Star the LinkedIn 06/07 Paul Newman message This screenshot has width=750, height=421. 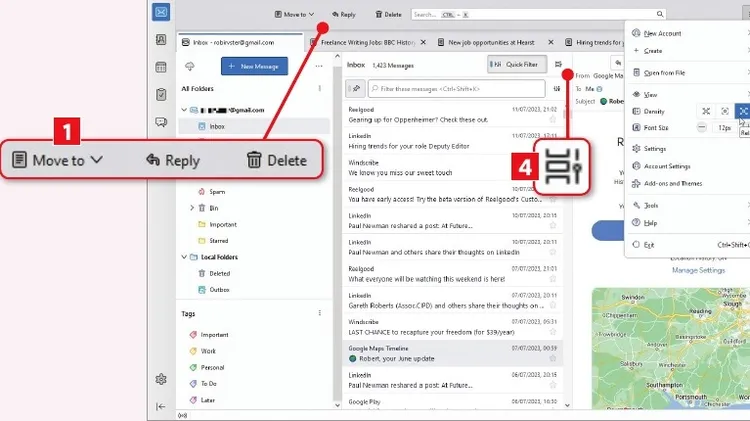[x=552, y=385]
